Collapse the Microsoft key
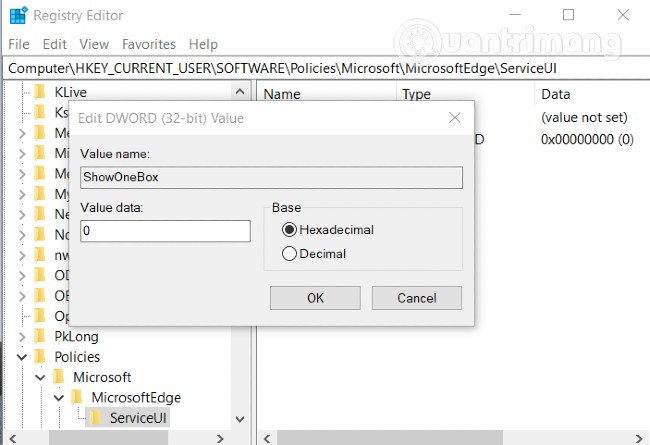Viewport: 650px width, 445px height. click(x=40, y=377)
